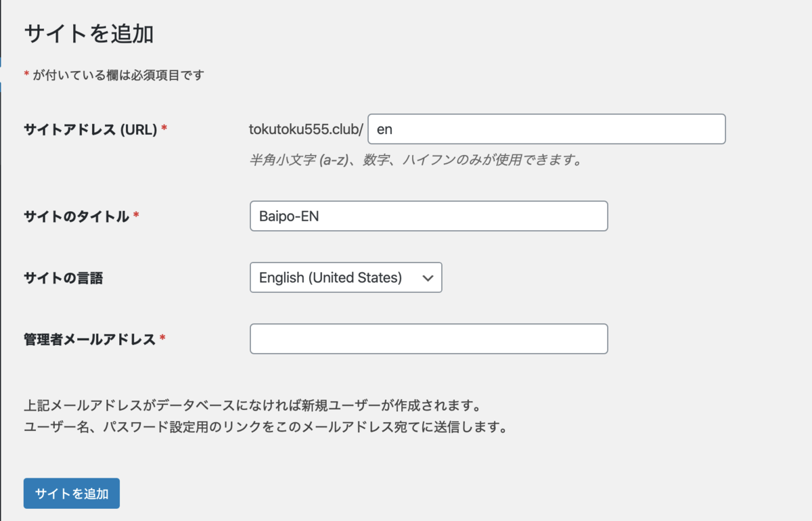Click the note about 新規ユーザーが作成されます

pyautogui.click(x=252, y=406)
